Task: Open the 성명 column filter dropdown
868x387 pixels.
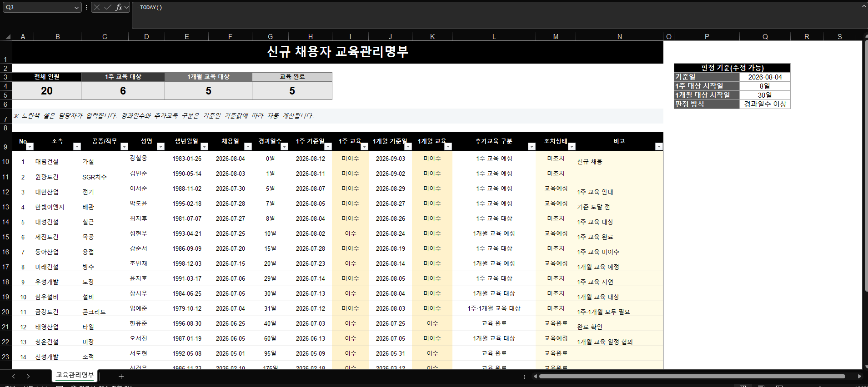Action: click(161, 146)
